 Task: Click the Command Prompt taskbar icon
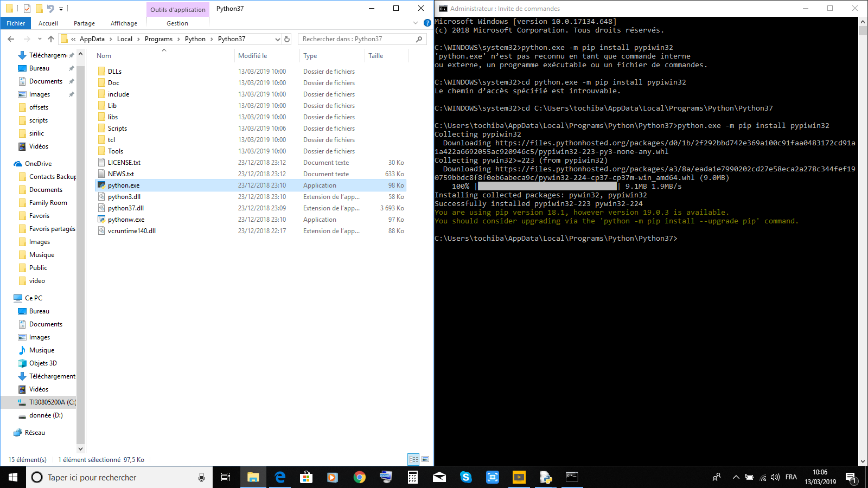click(x=572, y=477)
